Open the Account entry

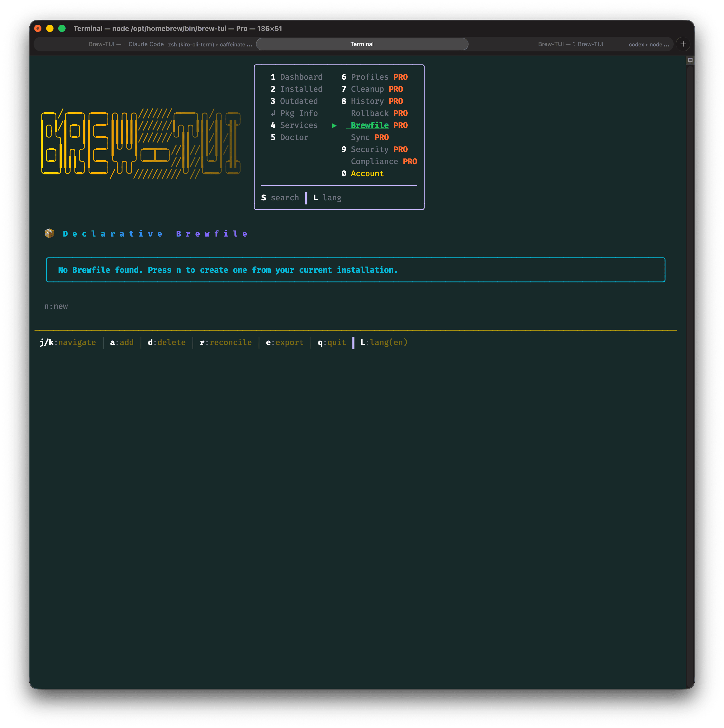[362, 173]
